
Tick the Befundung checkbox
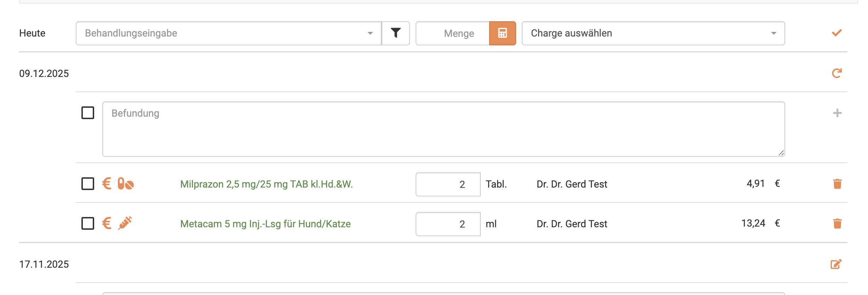(x=88, y=113)
